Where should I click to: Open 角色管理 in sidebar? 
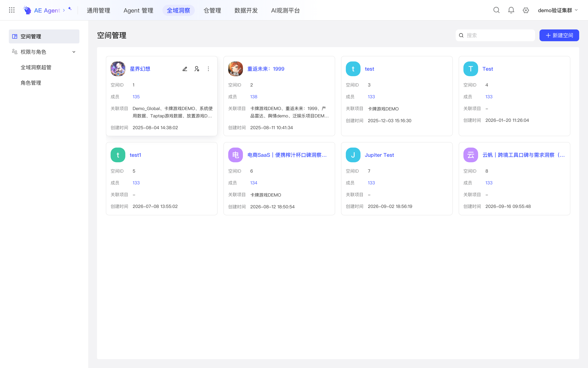(31, 83)
